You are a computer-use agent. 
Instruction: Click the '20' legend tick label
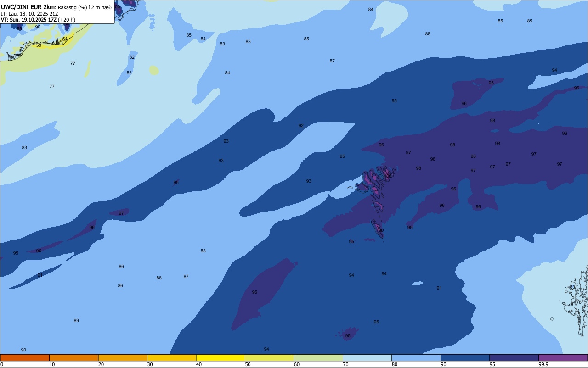tap(101, 364)
